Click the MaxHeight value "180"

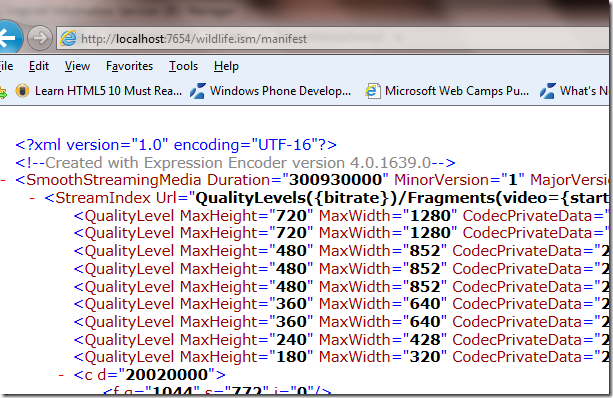pyautogui.click(x=291, y=357)
